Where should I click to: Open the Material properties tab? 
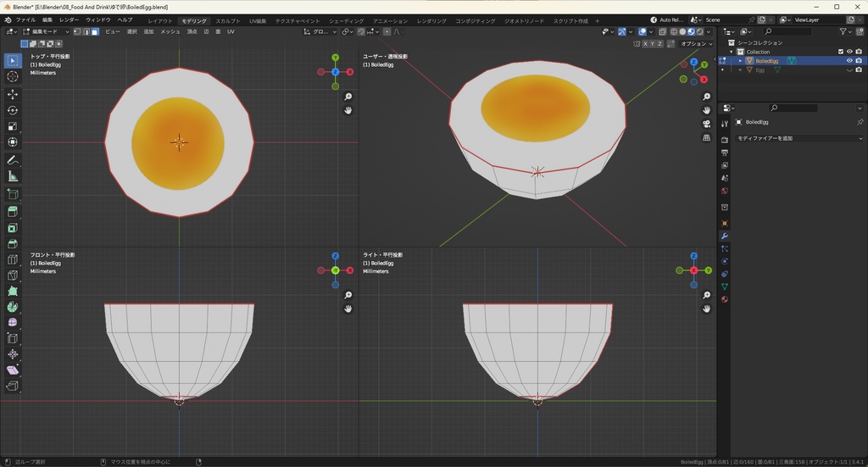[724, 299]
